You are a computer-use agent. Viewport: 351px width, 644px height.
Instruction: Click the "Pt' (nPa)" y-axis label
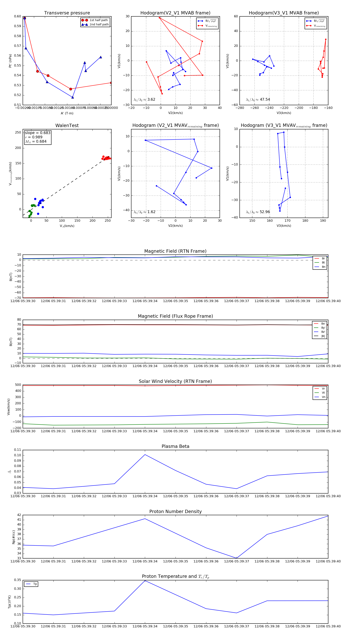(x=10, y=61)
